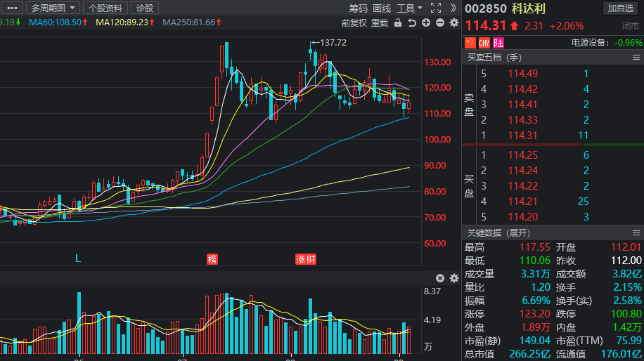The width and height of the screenshot is (644, 361).
Task: Click the L marker on chart
Action: tap(78, 258)
